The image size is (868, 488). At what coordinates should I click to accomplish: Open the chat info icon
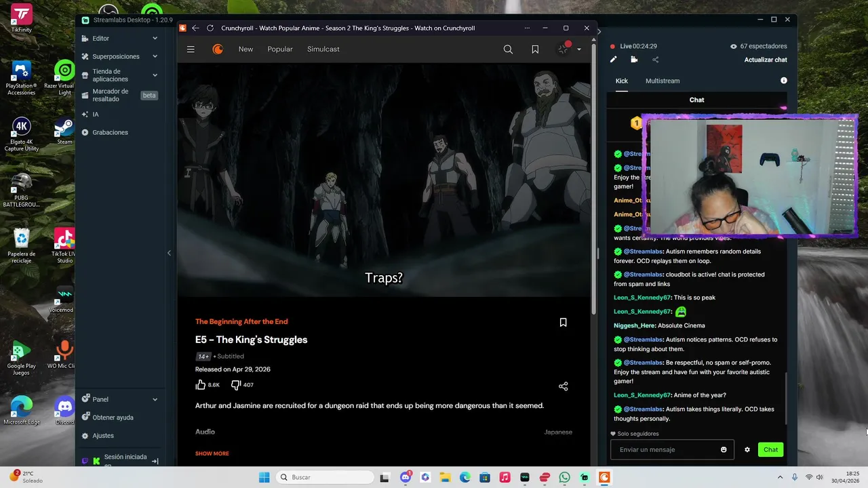pyautogui.click(x=784, y=81)
